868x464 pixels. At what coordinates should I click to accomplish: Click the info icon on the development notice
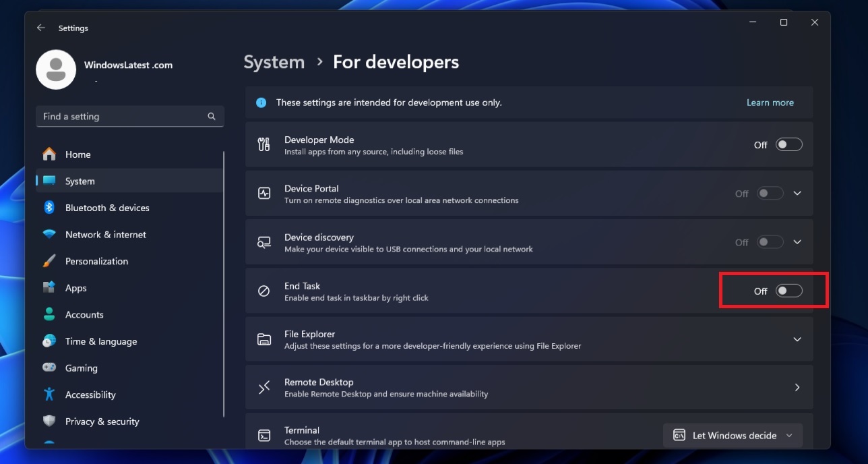pos(261,103)
